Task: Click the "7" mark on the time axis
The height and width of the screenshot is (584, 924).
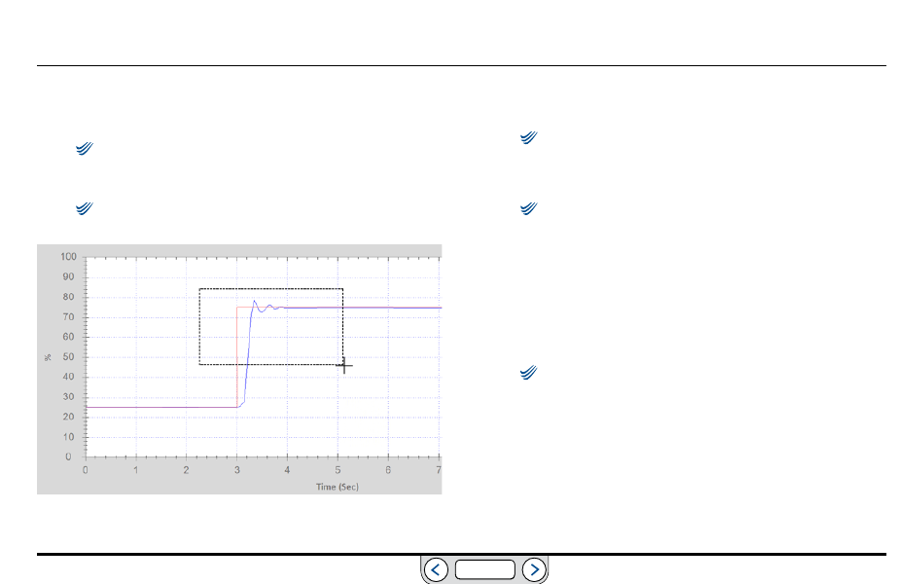Action: click(x=439, y=470)
